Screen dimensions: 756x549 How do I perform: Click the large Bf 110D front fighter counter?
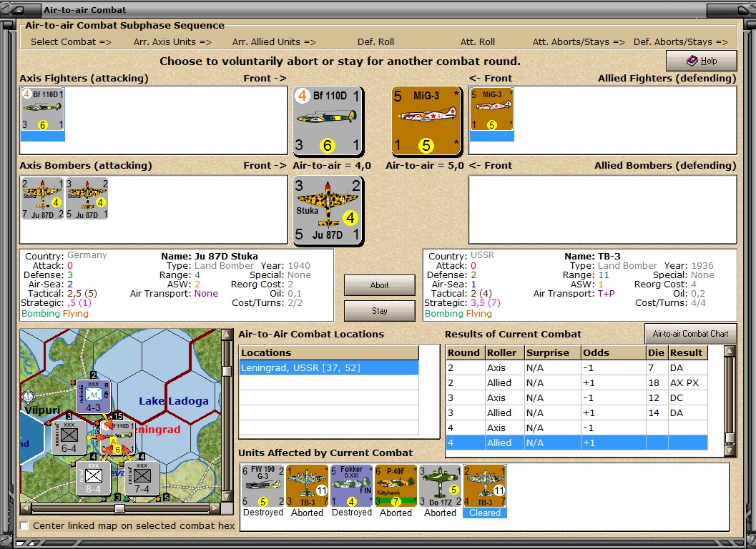coord(328,121)
